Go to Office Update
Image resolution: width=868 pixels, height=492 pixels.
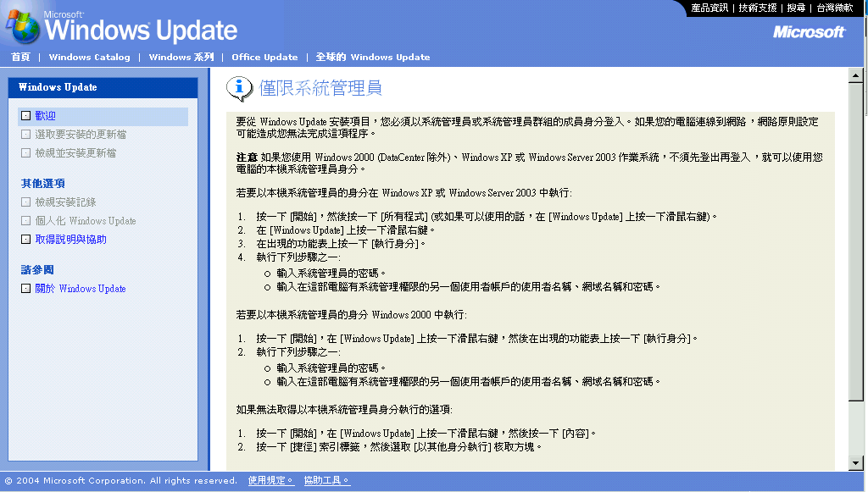[264, 57]
